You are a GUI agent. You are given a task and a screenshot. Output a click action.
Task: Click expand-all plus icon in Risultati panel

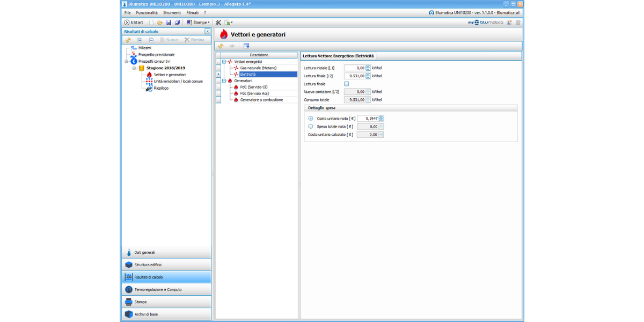(x=140, y=40)
